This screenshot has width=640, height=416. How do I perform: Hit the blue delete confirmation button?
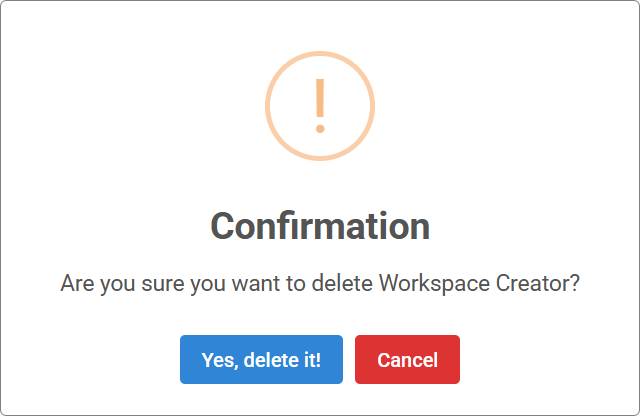[261, 359]
